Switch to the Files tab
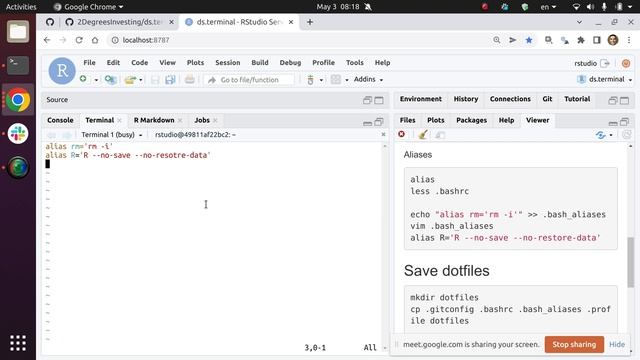 pos(407,120)
